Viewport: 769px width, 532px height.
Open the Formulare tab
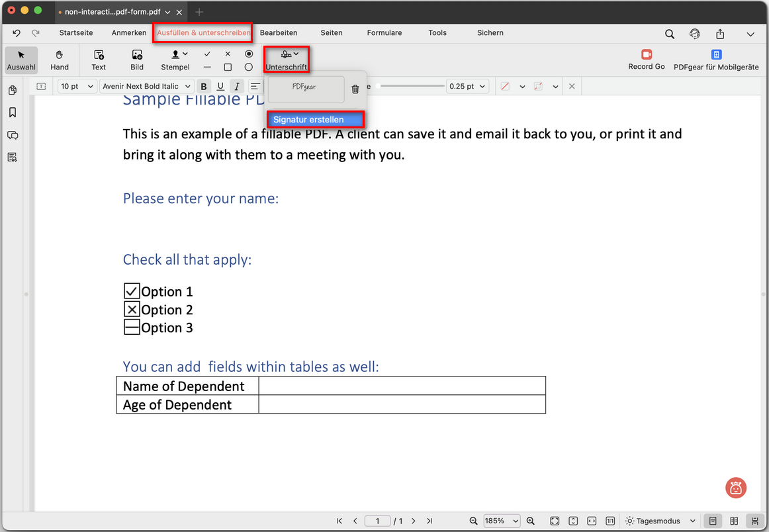(x=384, y=33)
